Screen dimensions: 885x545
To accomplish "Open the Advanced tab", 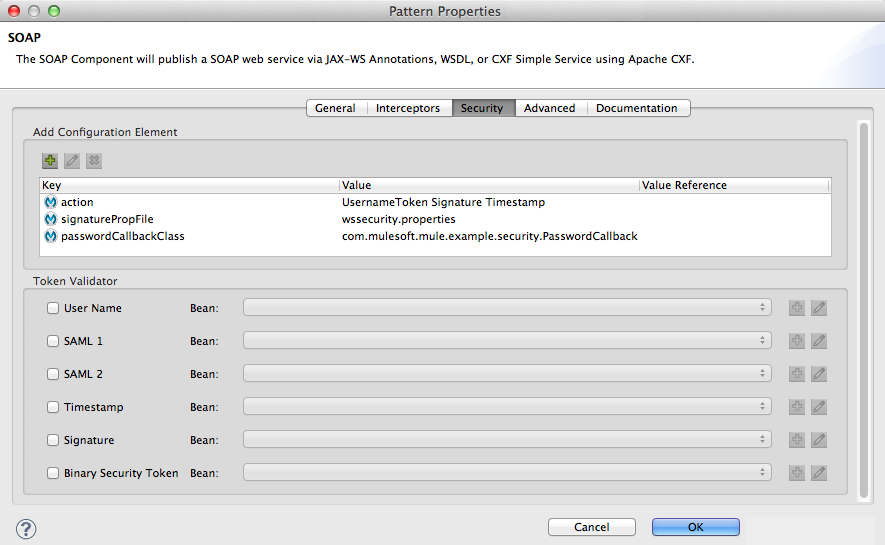I will tap(549, 108).
